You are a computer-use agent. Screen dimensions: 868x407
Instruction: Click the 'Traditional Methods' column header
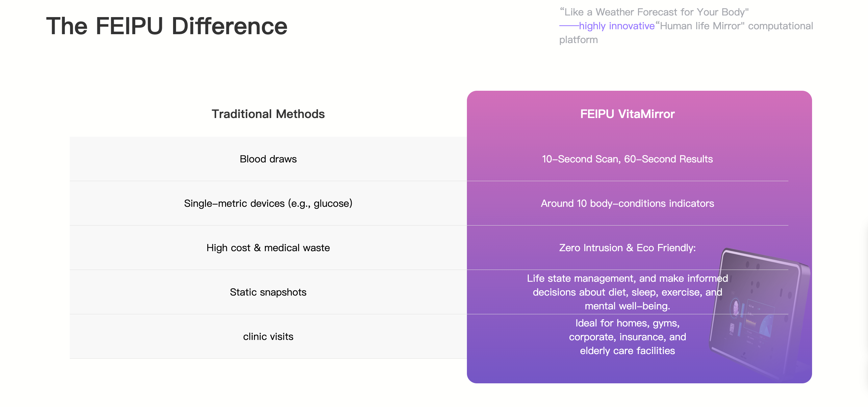(268, 114)
